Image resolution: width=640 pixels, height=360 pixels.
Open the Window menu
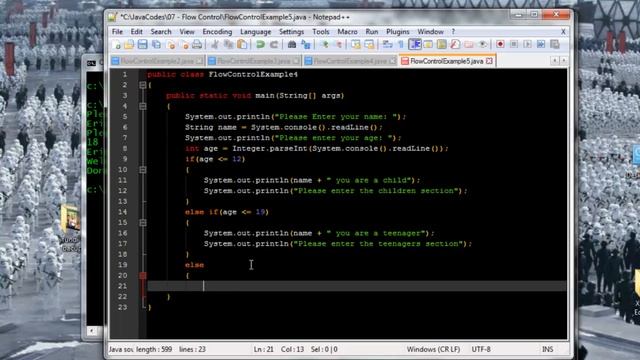click(x=430, y=31)
